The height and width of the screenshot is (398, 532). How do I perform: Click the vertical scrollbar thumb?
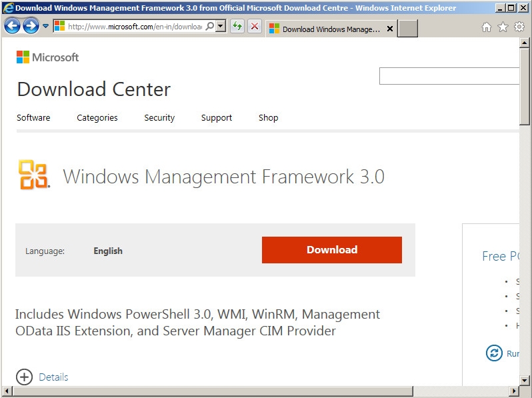524,87
